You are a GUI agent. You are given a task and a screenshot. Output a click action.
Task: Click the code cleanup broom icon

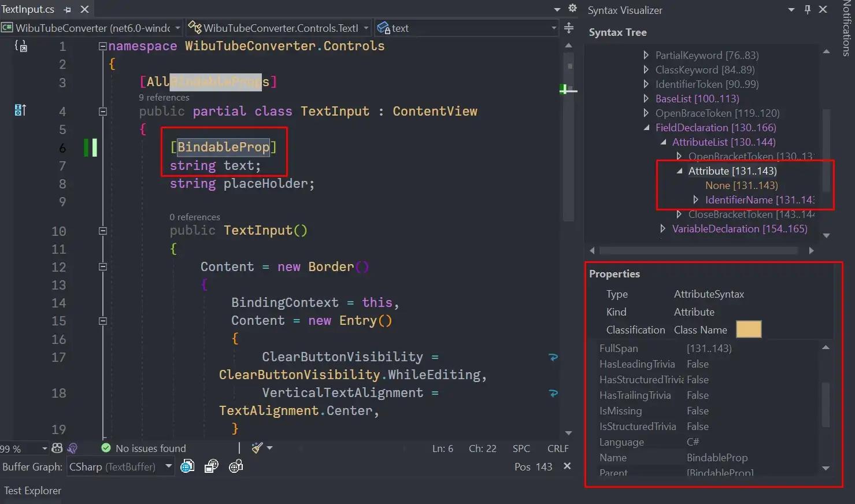258,448
